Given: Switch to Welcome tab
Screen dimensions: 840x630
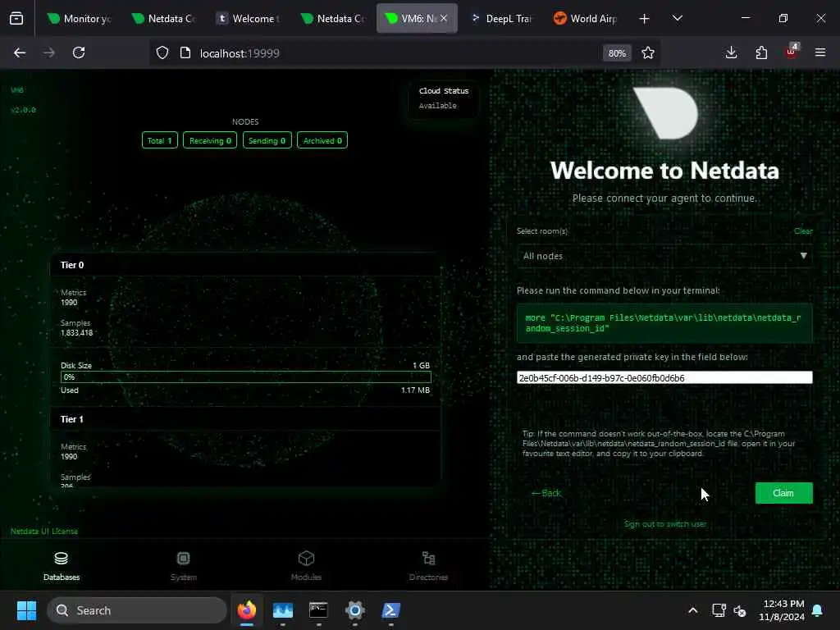Looking at the screenshot, I should click(249, 19).
